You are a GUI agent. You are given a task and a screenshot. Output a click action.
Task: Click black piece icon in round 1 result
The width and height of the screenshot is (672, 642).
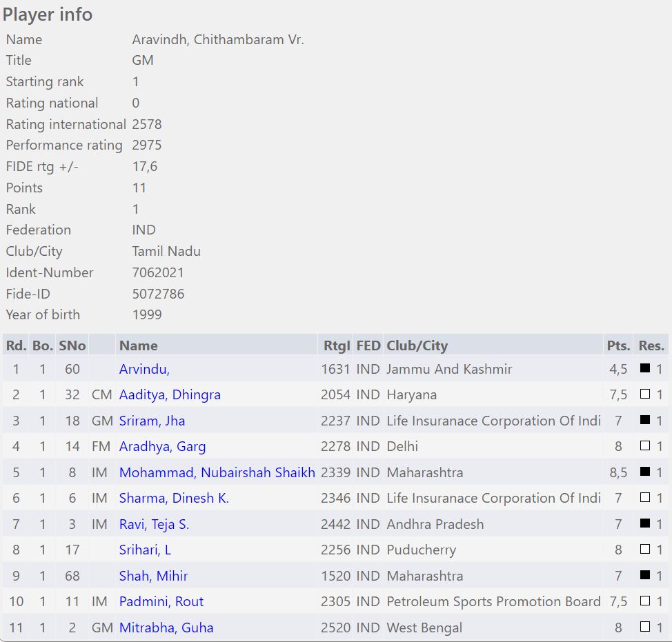click(645, 369)
